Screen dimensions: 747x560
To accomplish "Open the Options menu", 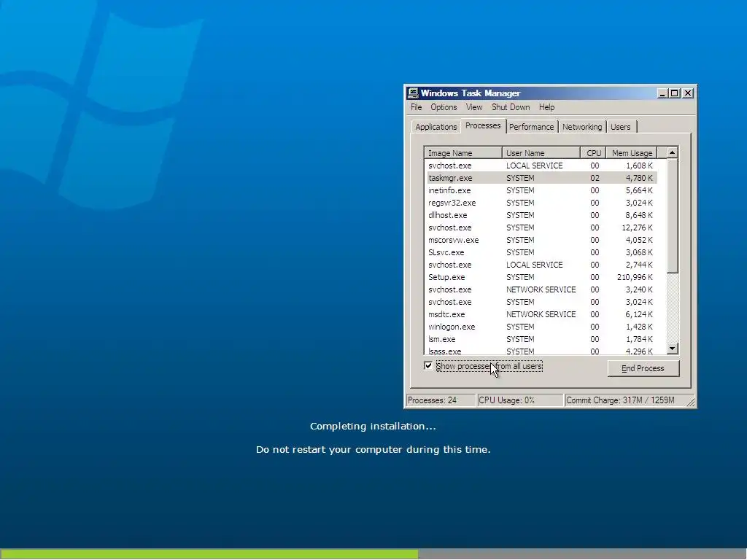I will [x=444, y=107].
